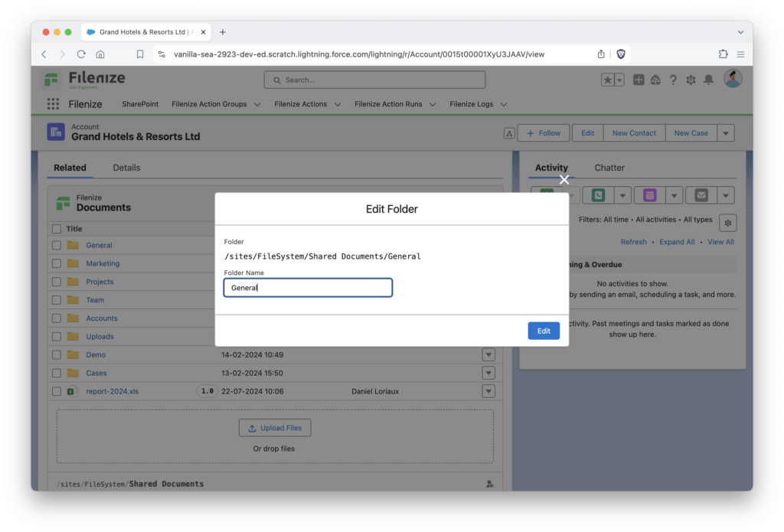
Task: Open the help question mark icon
Action: (x=673, y=80)
